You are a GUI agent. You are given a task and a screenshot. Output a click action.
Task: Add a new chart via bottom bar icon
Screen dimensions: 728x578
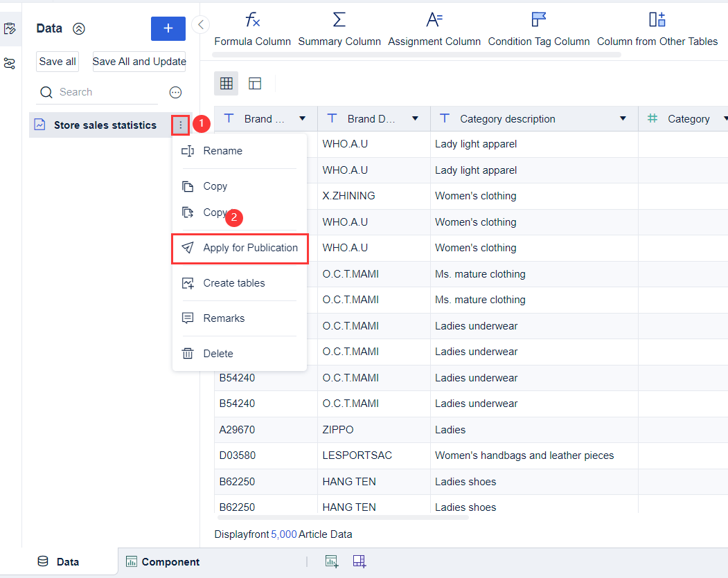click(331, 561)
